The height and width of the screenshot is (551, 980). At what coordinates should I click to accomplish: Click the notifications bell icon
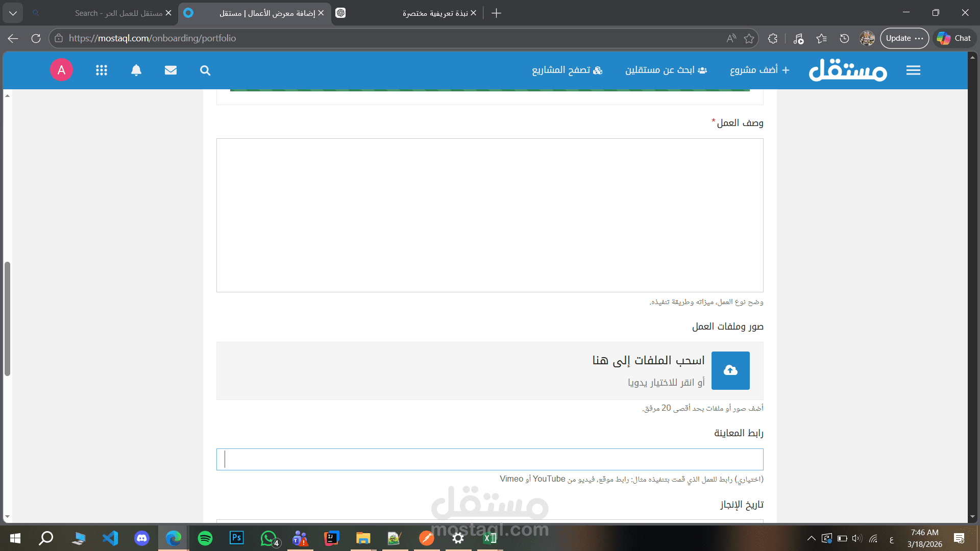(136, 70)
